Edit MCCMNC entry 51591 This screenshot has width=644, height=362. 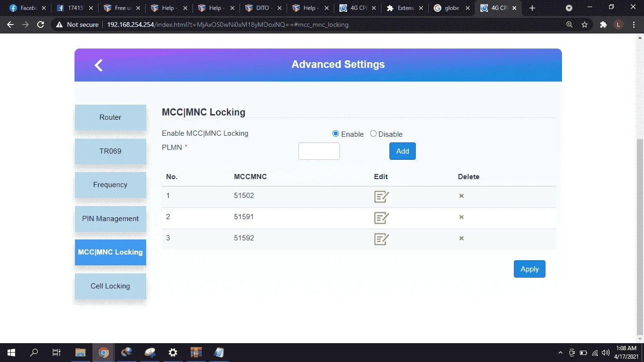381,218
